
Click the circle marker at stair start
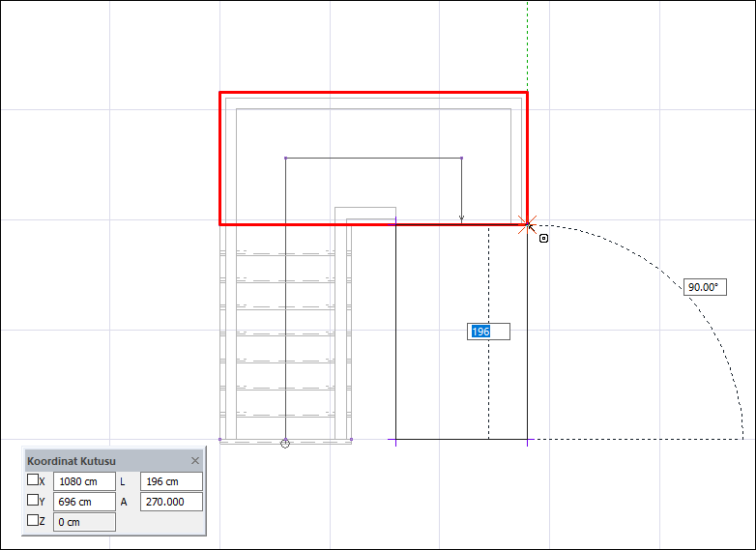click(x=285, y=443)
